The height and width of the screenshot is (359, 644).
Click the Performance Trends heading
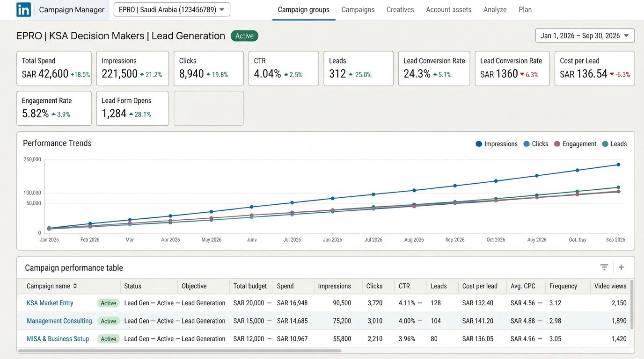[x=57, y=143]
